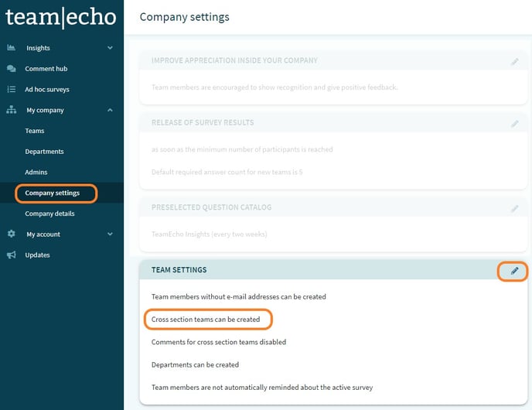Expand the Insights menu chevron

pyautogui.click(x=110, y=48)
